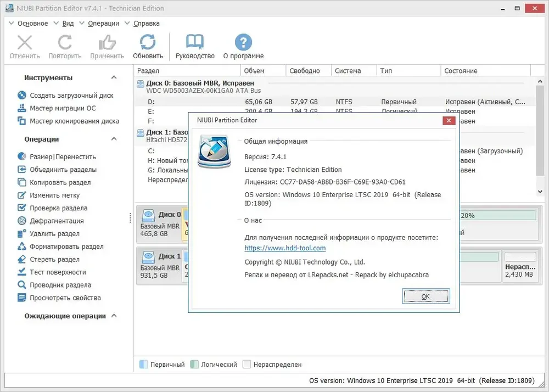Image resolution: width=549 pixels, height=392 pixels.
Task: Run Тест поверхности operation
Action: pyautogui.click(x=52, y=272)
